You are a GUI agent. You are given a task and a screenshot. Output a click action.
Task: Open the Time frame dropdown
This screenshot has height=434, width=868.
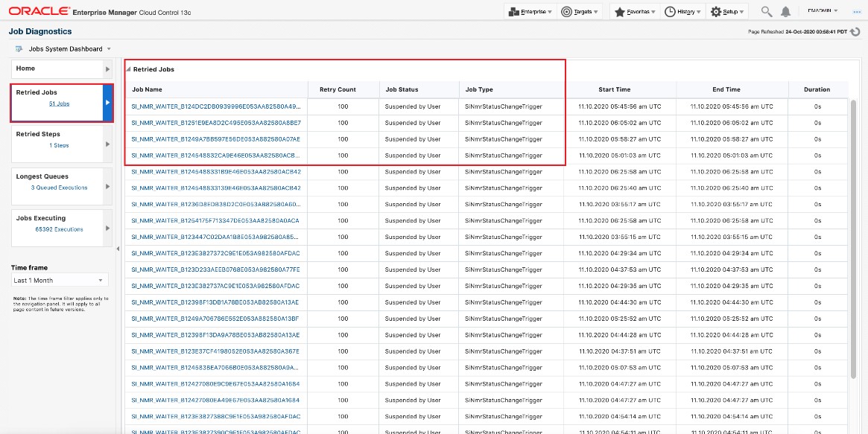(60, 281)
